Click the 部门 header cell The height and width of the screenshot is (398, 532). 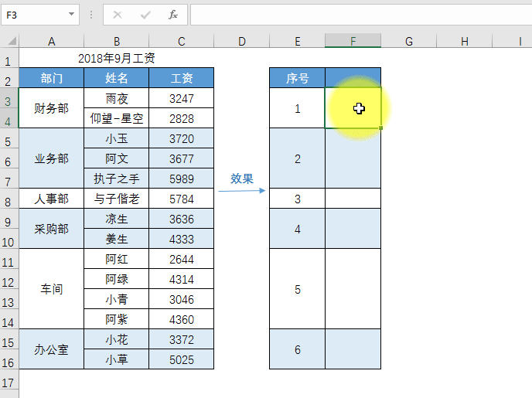coord(52,78)
